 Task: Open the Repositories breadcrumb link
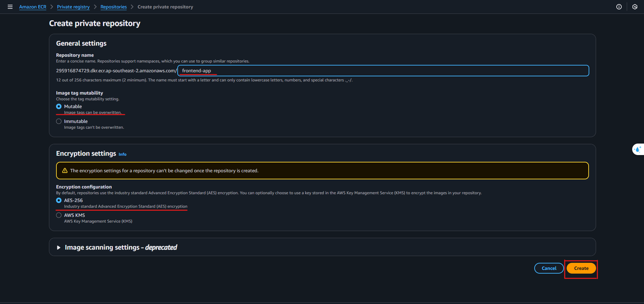(x=113, y=7)
